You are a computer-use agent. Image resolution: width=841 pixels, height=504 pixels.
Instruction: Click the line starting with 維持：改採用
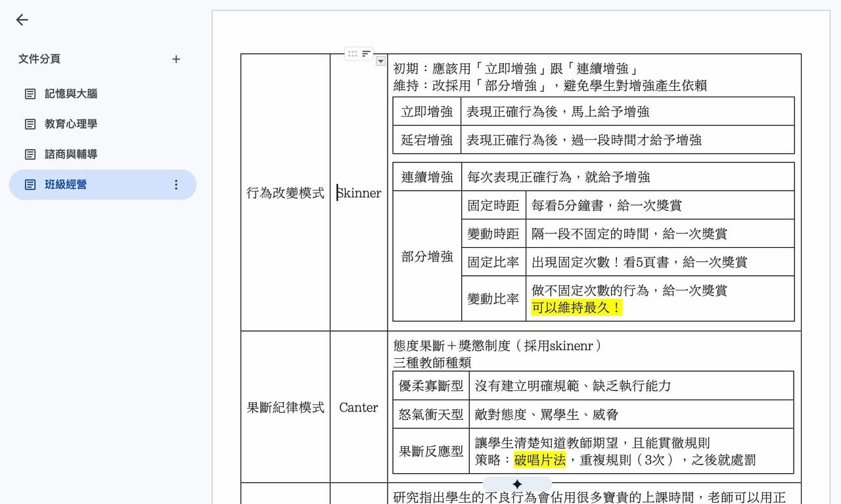pos(550,85)
